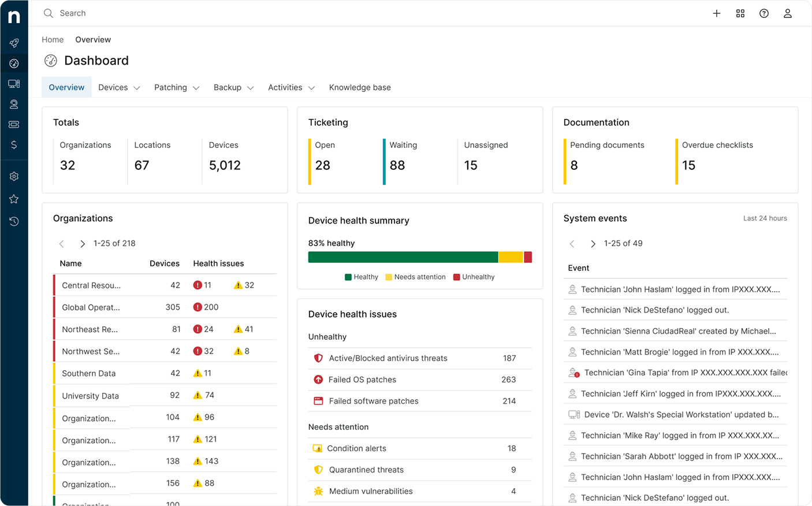
Task: Click the headset technician icon in the sidebar
Action: coord(14,104)
